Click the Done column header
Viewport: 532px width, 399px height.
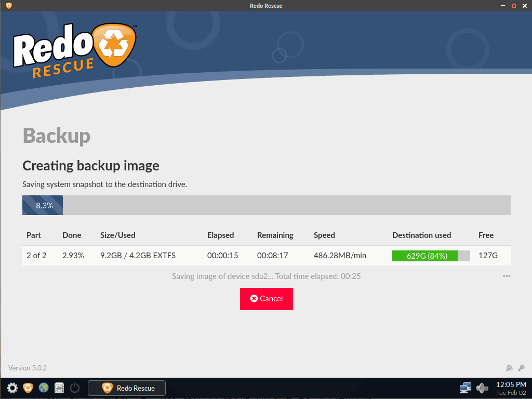coord(72,235)
